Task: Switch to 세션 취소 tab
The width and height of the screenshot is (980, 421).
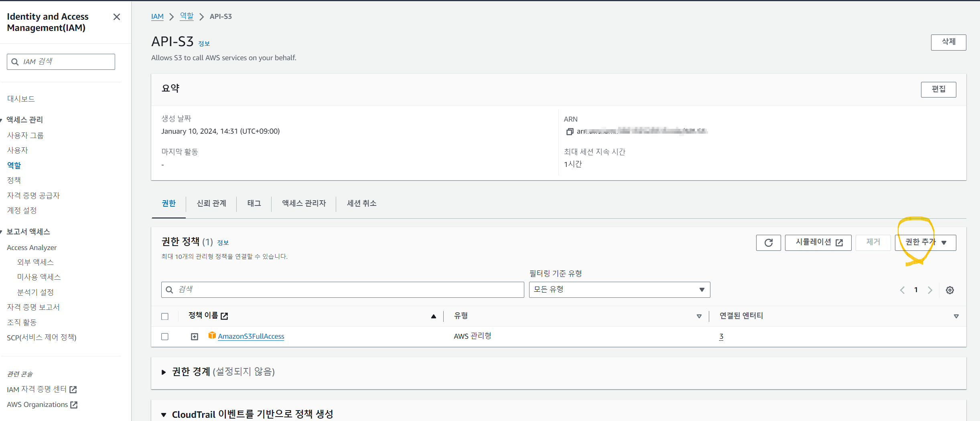Action: [361, 203]
